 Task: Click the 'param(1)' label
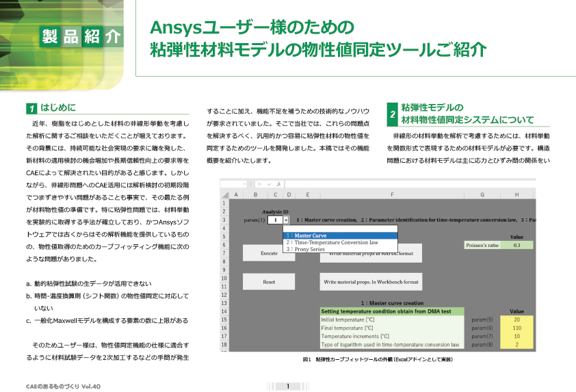pyautogui.click(x=254, y=220)
